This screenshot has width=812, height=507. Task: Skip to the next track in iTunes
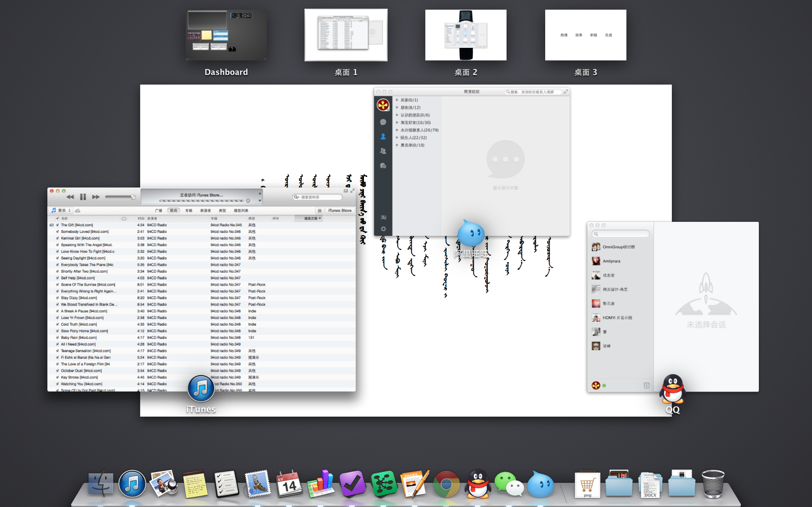click(x=96, y=197)
